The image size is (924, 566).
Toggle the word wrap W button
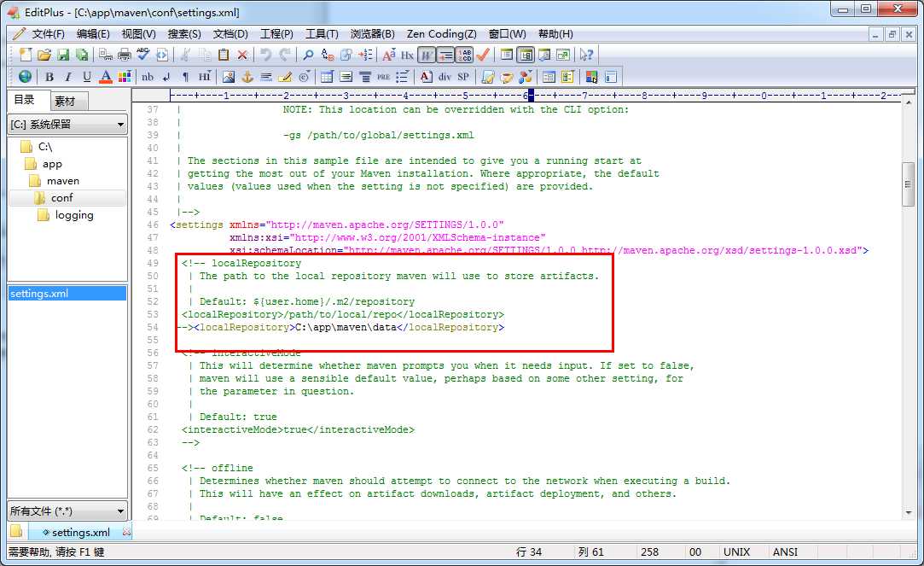click(427, 55)
